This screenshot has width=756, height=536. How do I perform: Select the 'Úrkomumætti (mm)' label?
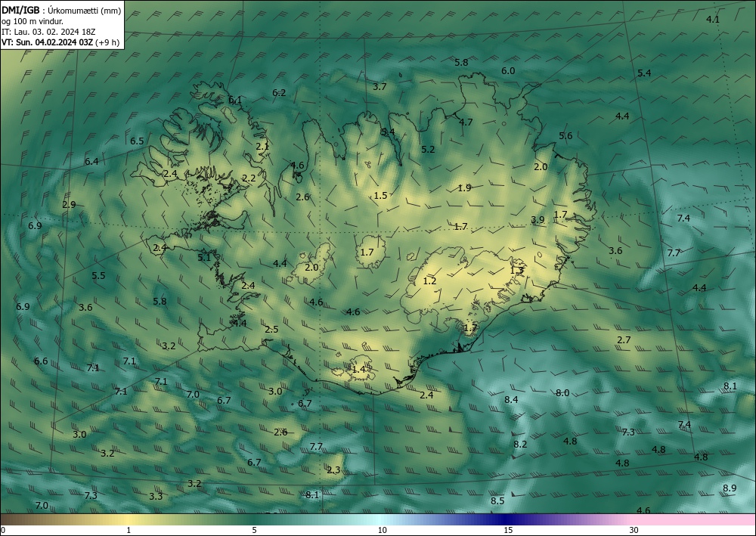(x=85, y=11)
